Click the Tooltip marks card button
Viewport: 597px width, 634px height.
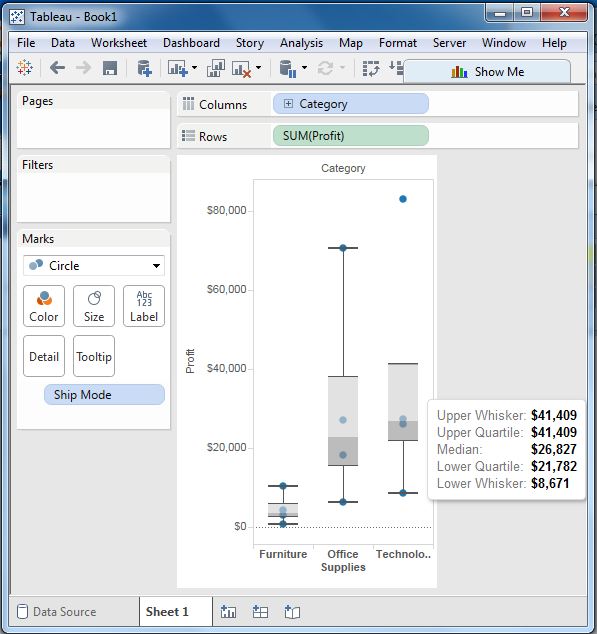pyautogui.click(x=94, y=356)
